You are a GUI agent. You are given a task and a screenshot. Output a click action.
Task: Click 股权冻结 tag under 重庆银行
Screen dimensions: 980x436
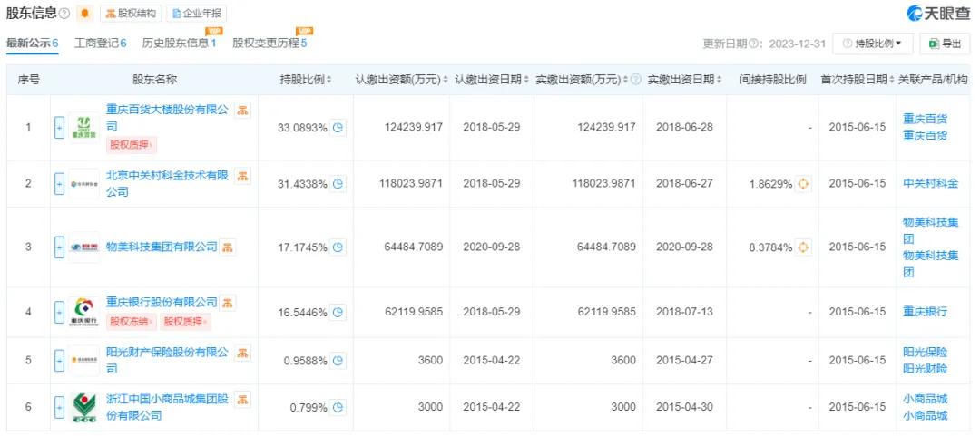132,323
